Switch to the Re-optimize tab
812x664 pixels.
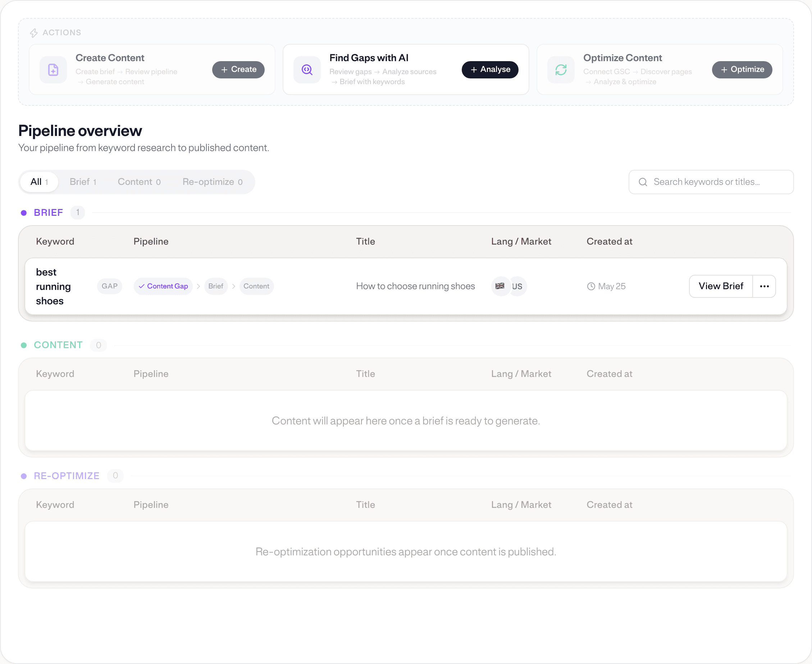coord(213,182)
